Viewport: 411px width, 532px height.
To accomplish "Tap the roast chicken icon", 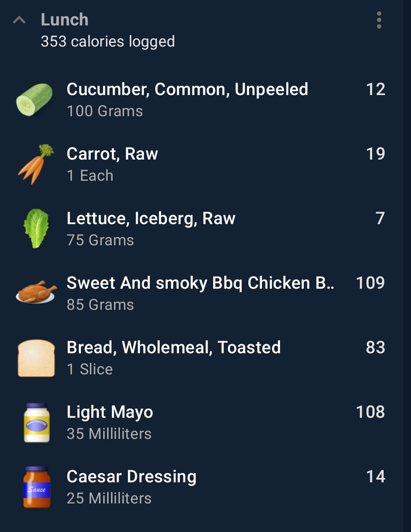I will pos(36,292).
